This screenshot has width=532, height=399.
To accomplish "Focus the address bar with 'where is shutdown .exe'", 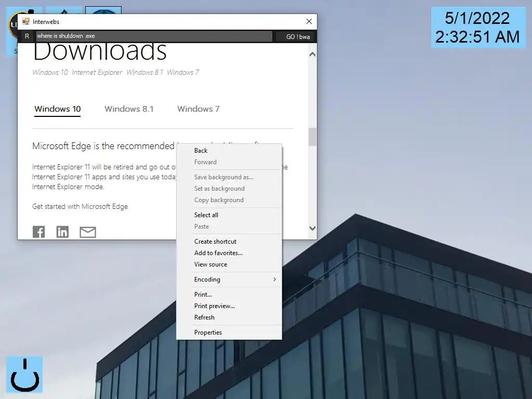I will click(x=154, y=36).
